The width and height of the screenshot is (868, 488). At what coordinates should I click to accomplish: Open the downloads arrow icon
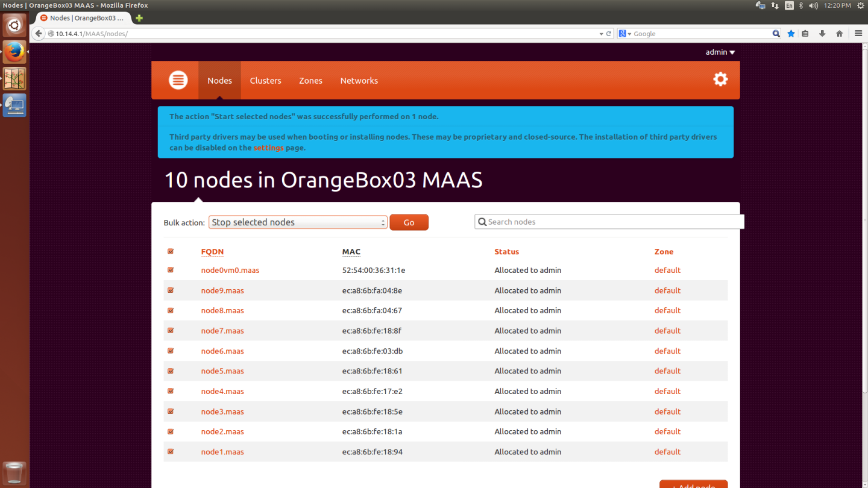(822, 34)
